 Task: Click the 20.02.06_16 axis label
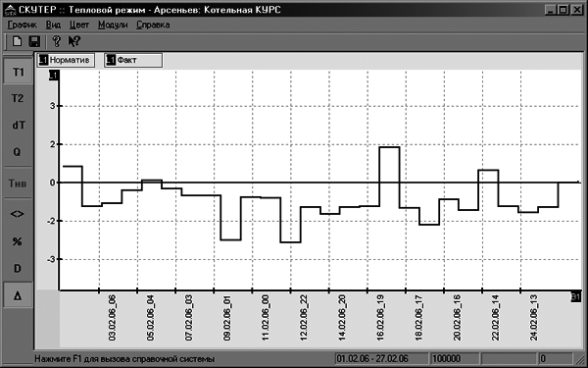click(457, 318)
